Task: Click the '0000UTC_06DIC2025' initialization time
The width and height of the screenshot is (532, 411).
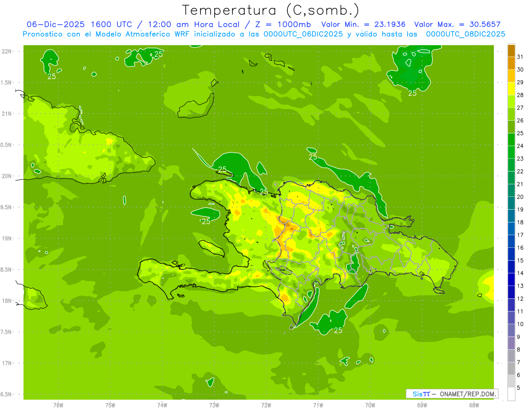Action: point(303,34)
